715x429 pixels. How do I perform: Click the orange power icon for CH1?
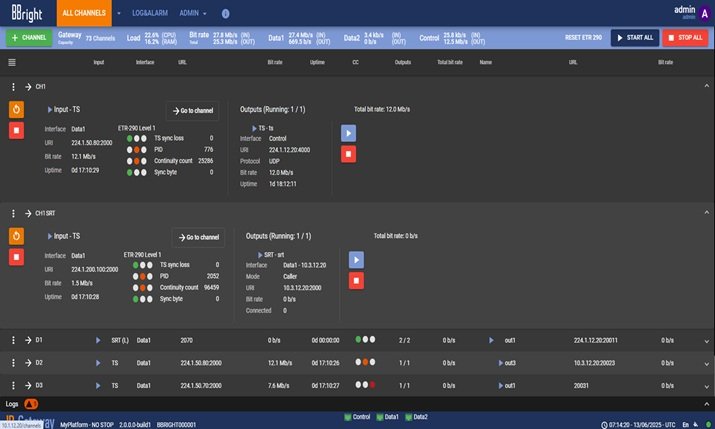coord(16,109)
